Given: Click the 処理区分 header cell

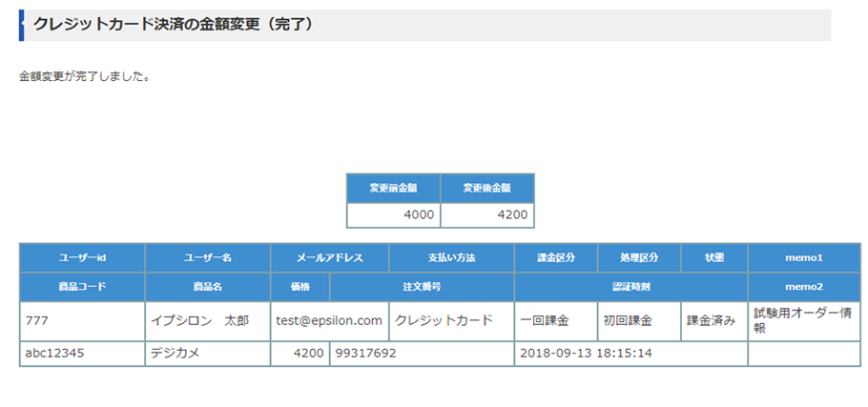Looking at the screenshot, I should 639,257.
